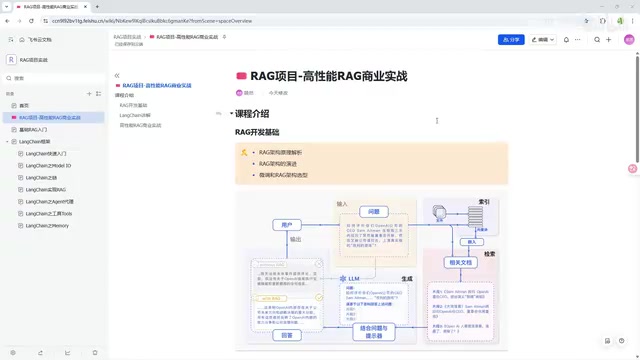Open LangChain之Model IO page
This screenshot has height=360, width=640.
coord(48,166)
